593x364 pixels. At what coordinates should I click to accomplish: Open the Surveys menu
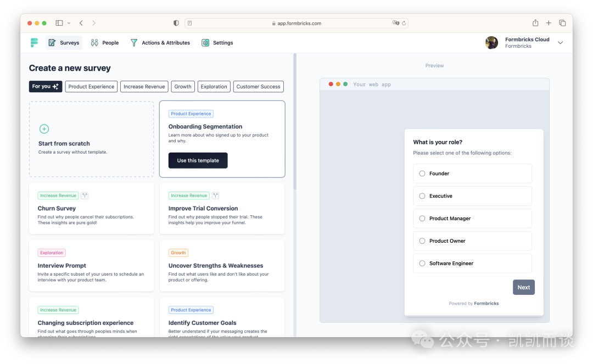(64, 43)
